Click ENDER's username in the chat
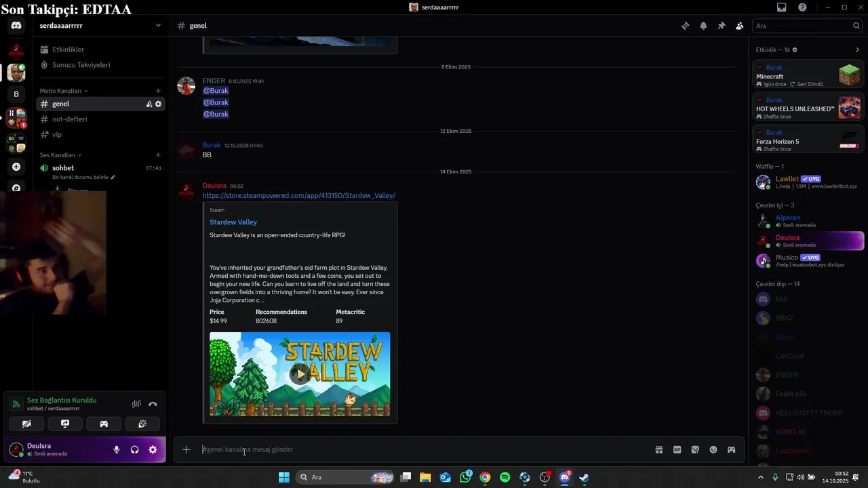 tap(214, 81)
